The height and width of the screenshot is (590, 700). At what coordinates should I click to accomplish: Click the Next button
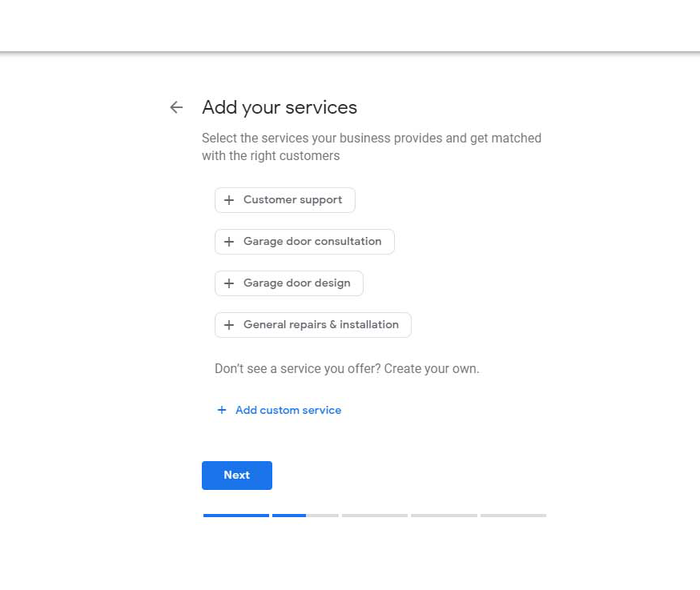236,475
